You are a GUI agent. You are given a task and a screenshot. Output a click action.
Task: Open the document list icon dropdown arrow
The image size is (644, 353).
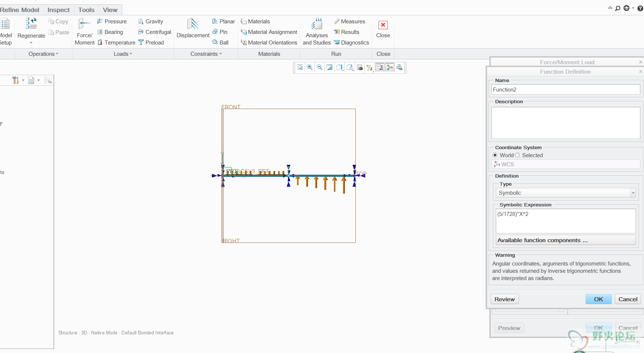pyautogui.click(x=38, y=80)
